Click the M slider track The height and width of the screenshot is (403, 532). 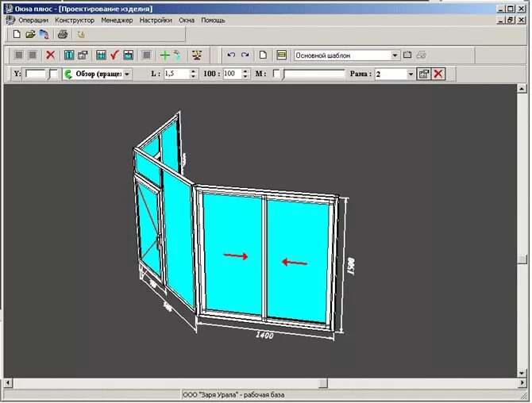(314, 74)
